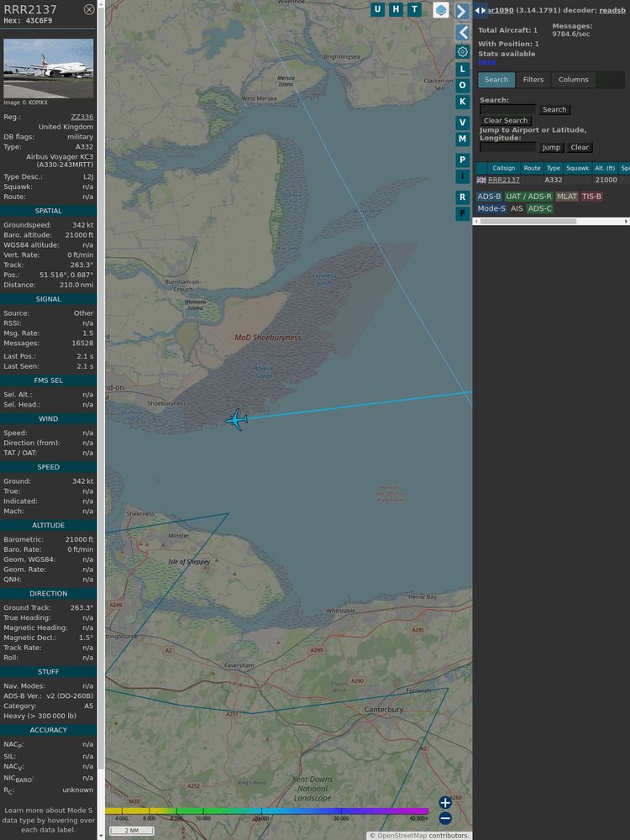Open the stats available 'here' link

tap(486, 62)
